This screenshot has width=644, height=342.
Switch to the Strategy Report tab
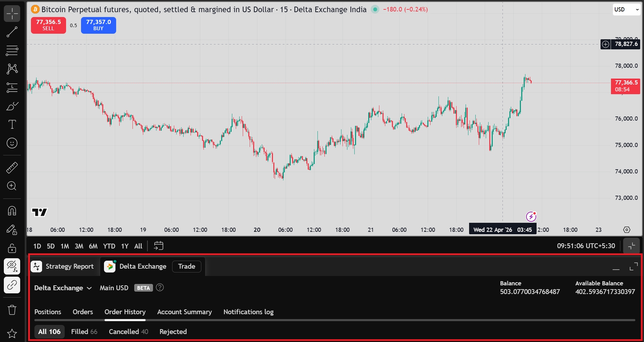click(x=63, y=267)
